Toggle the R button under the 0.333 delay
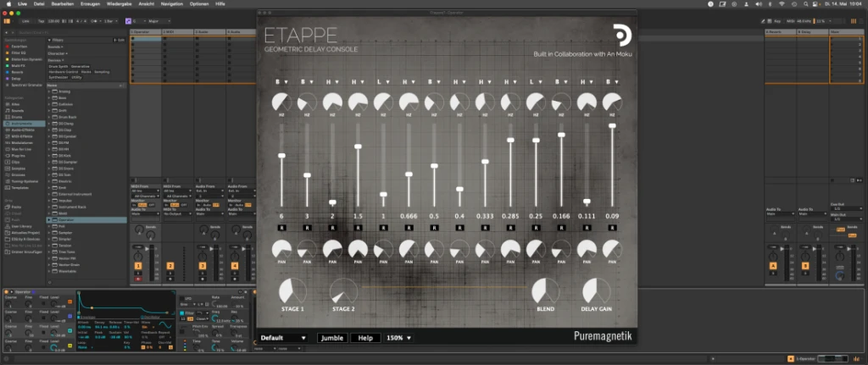 [x=485, y=227]
